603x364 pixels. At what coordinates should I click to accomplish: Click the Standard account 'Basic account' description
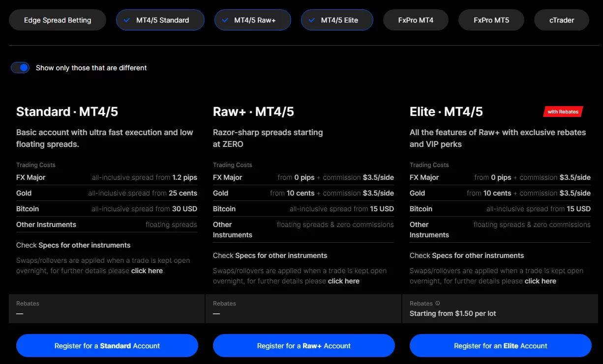[x=105, y=138]
